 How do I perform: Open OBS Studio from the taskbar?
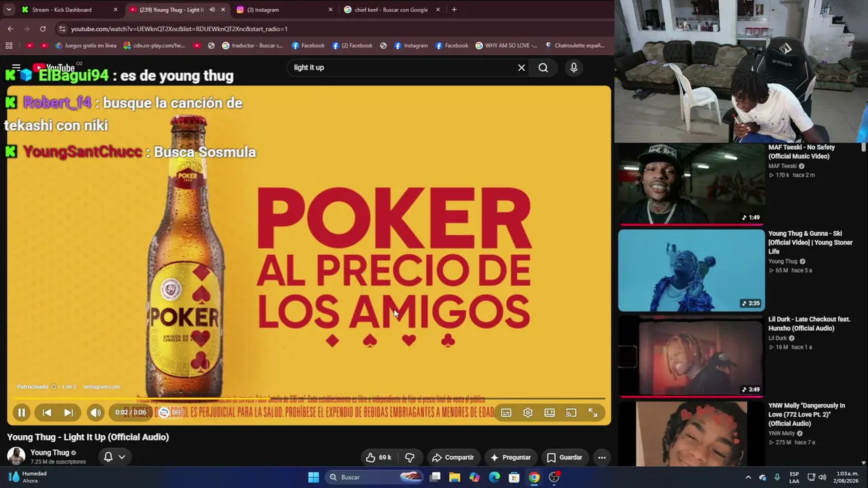[x=554, y=477]
